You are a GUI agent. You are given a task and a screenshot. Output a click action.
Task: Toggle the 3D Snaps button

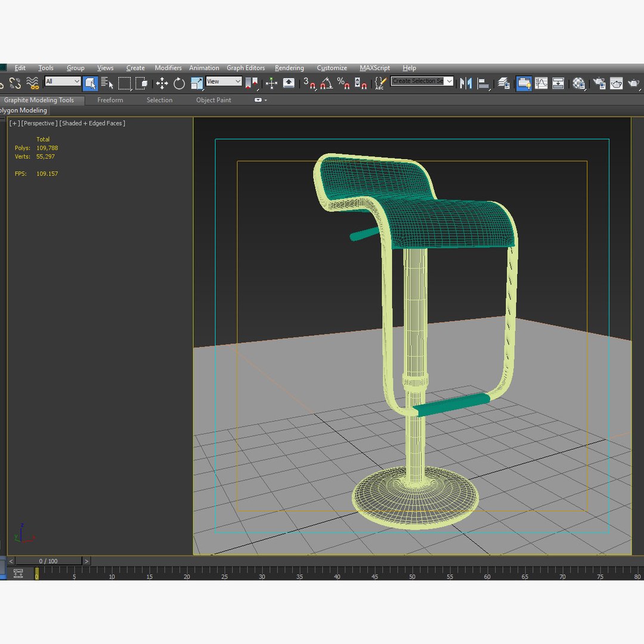point(309,83)
